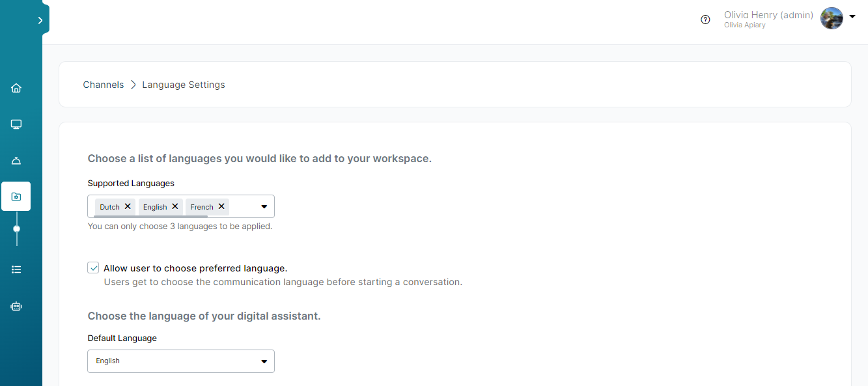Remove the Dutch language tag
868x386 pixels.
(128, 206)
